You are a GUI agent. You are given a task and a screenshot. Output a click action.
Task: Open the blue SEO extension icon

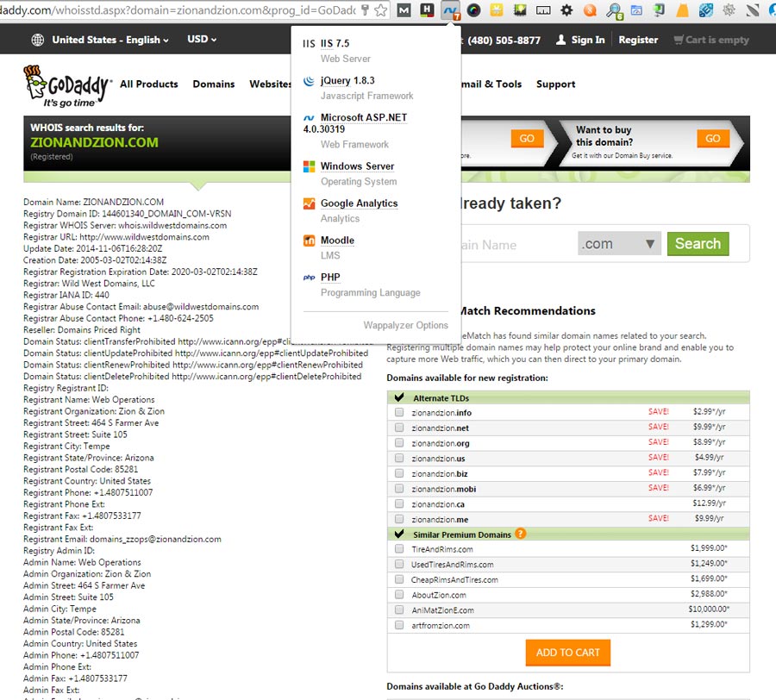[705, 9]
